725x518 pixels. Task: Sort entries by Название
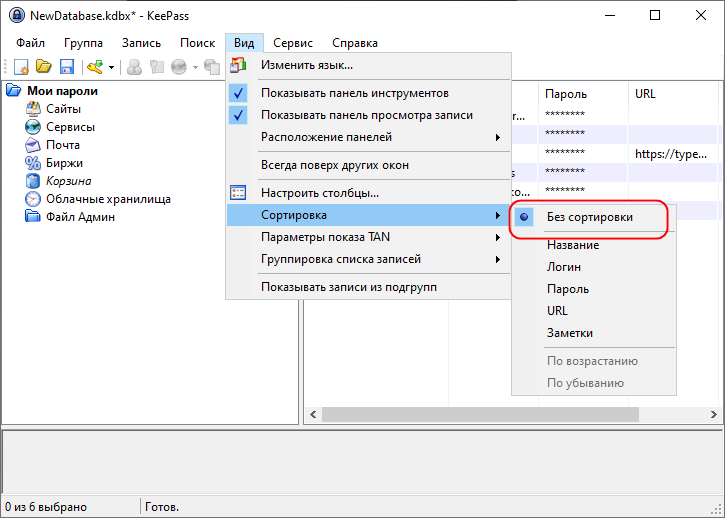pos(594,245)
